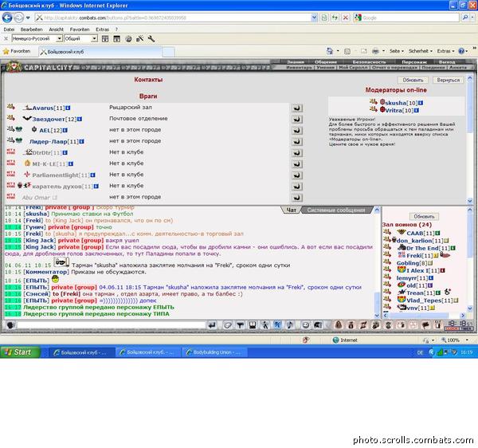Click the arrow button in AEL row
This screenshot has width=478, height=448.
(x=297, y=131)
